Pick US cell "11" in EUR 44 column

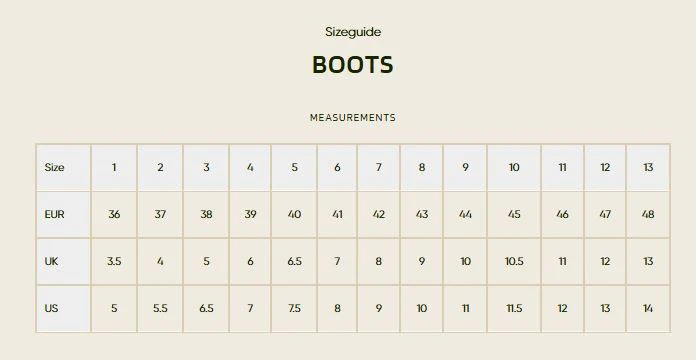tap(465, 309)
